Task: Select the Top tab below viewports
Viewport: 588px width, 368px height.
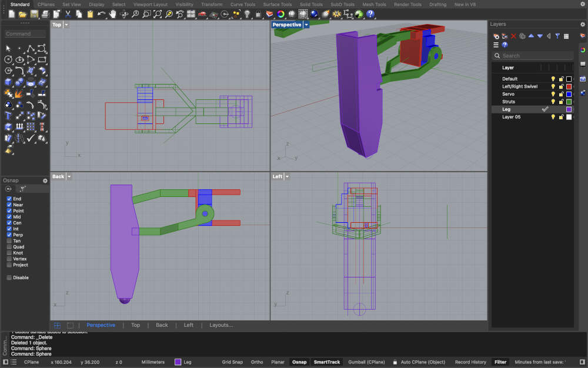Action: point(136,325)
